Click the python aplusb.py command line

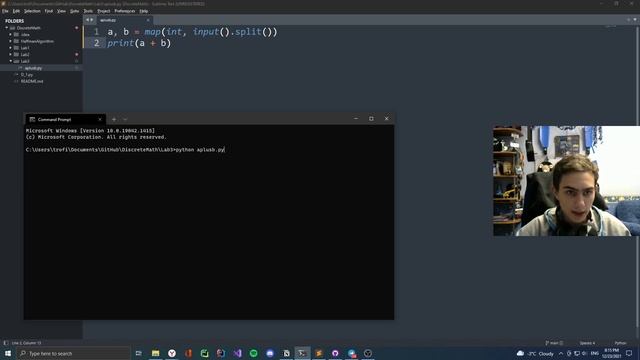(125, 150)
